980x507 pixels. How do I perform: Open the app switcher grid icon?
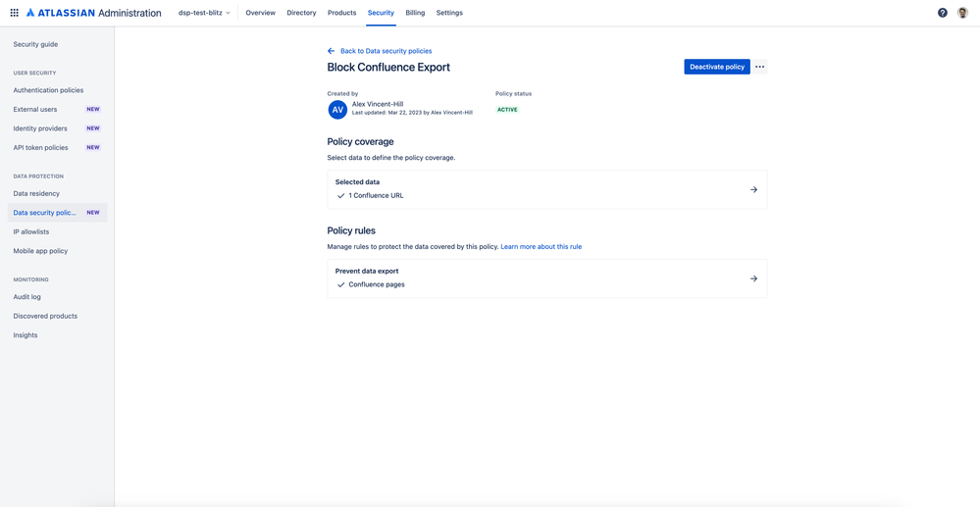coord(15,13)
